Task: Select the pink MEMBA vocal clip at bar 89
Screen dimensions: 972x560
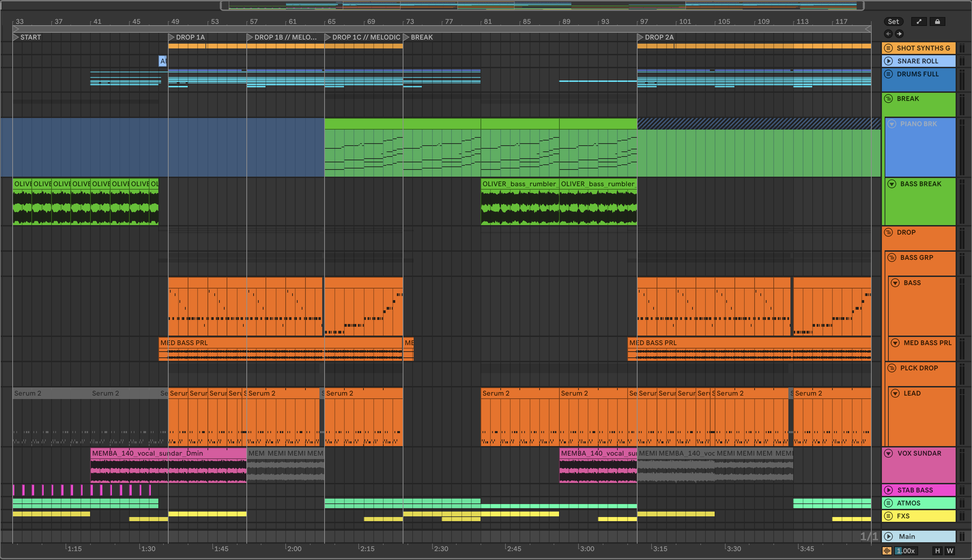Action: pyautogui.click(x=598, y=465)
